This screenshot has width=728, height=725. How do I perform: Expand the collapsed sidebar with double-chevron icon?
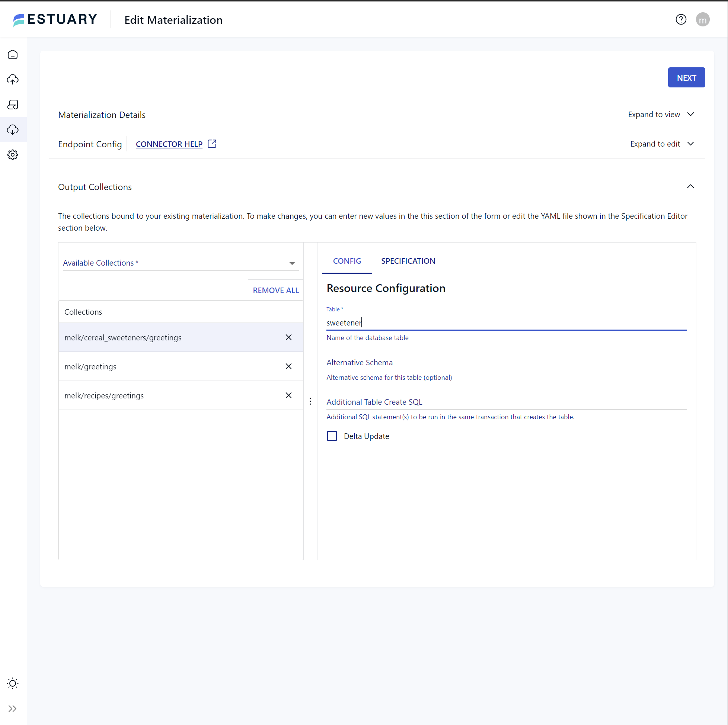pos(12,708)
